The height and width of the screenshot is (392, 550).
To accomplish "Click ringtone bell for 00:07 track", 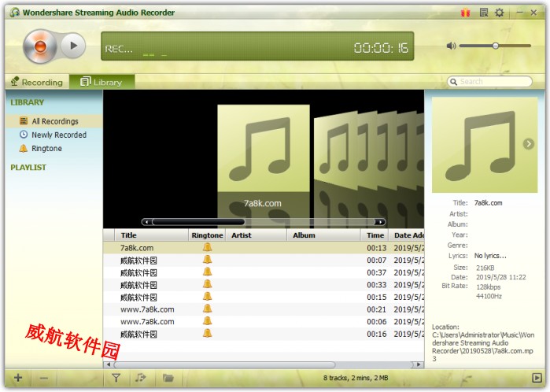I will (207, 259).
